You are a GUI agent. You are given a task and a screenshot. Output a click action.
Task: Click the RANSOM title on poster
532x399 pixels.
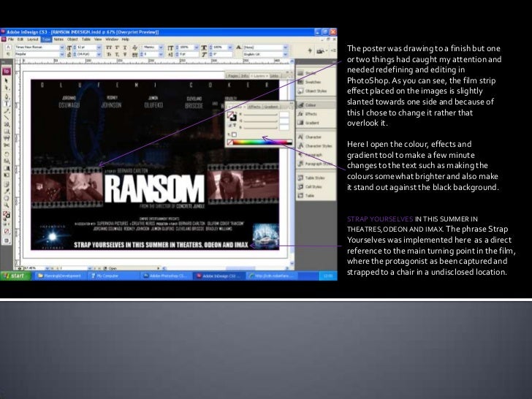(154, 189)
